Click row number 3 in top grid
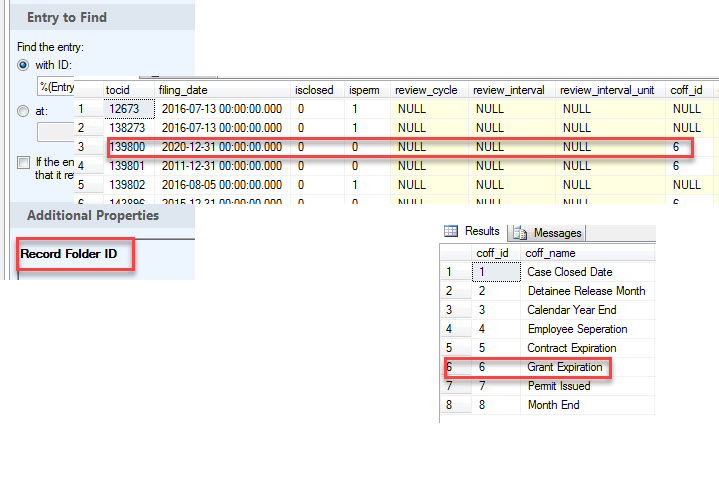This screenshot has width=719, height=502. pyautogui.click(x=88, y=147)
